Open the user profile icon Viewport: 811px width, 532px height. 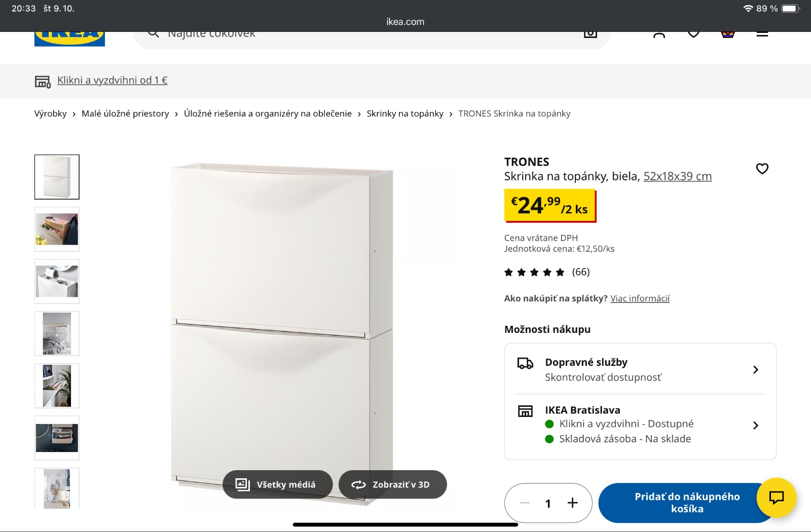(659, 34)
